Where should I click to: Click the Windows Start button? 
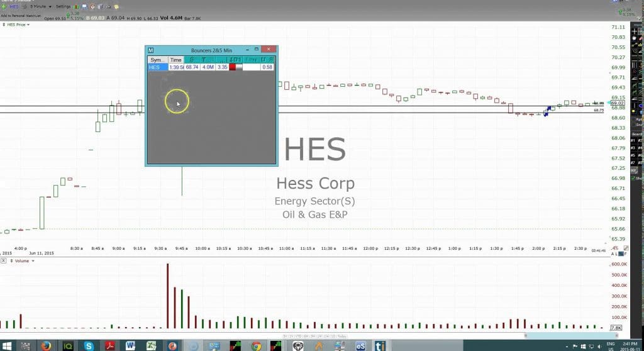click(x=7, y=346)
